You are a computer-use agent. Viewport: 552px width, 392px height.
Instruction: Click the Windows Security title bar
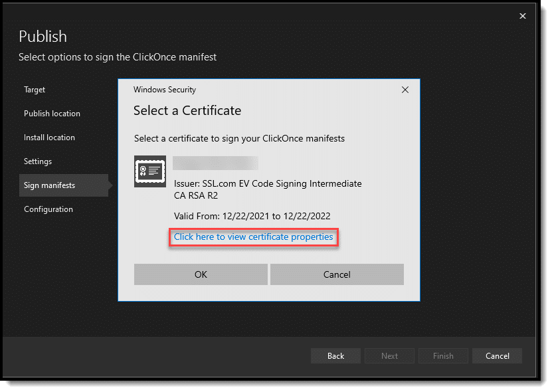point(259,89)
